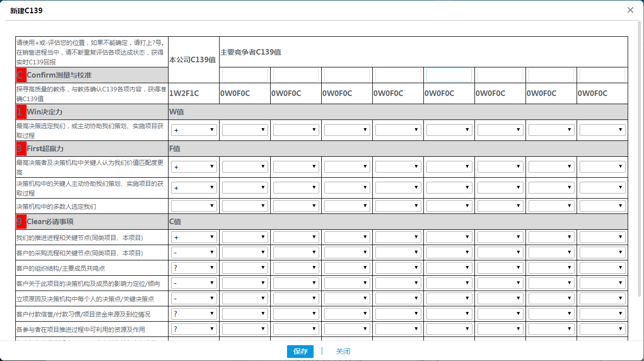The width and height of the screenshot is (644, 361).
Task: Click the 关闭 link at the bottom
Action: click(x=343, y=351)
